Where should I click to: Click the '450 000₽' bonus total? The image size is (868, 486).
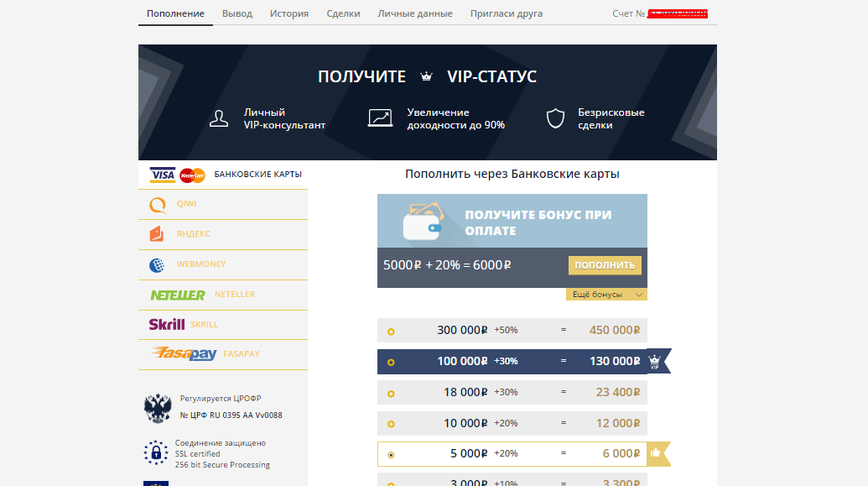pos(615,330)
